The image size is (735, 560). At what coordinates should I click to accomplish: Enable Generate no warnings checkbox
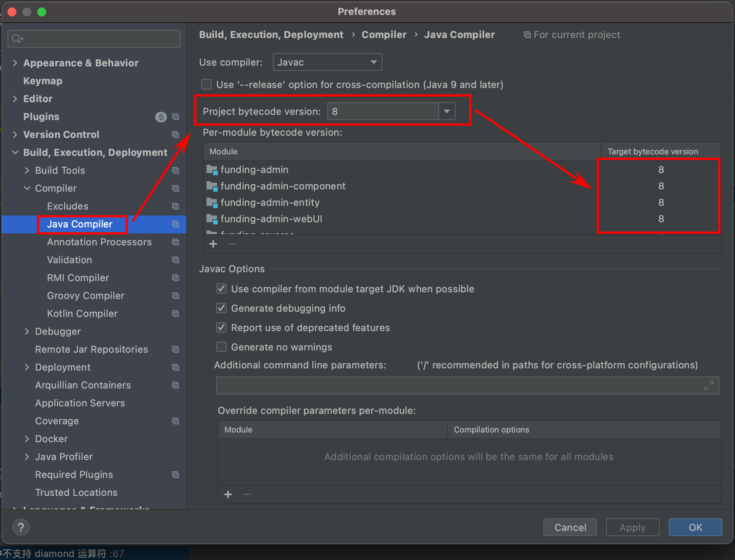221,347
